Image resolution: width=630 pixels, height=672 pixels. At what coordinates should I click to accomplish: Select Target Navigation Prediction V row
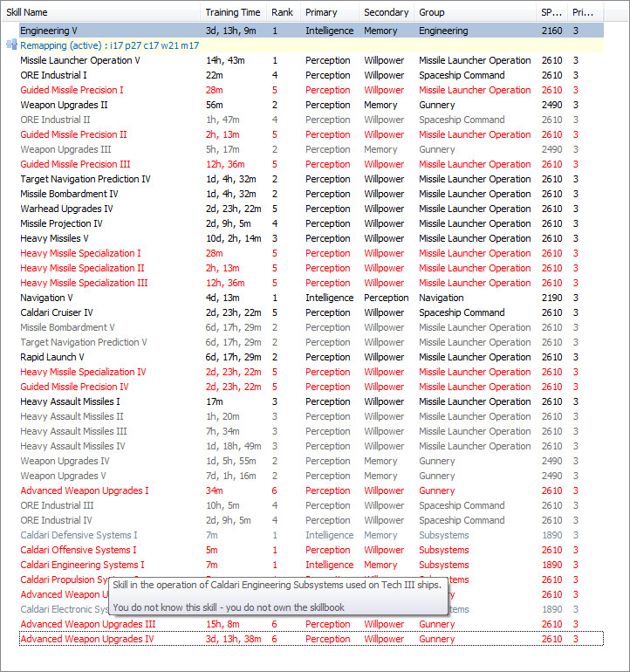[312, 342]
